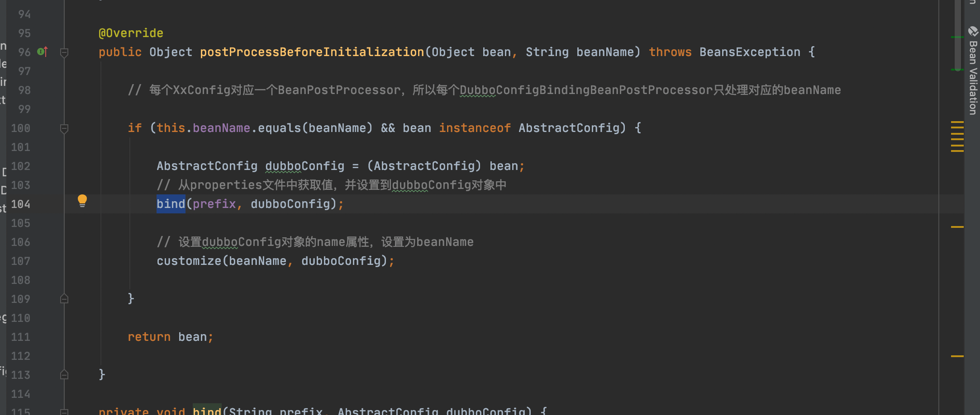This screenshot has height=415, width=980.
Task: Click the Bean Validation icon in the sidebar
Action: tap(973, 31)
